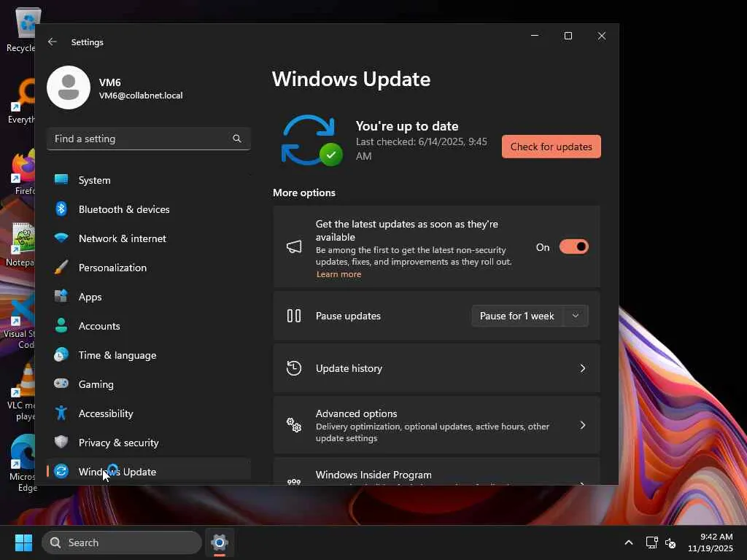Click the VLC media player desktop shortcut
The width and height of the screenshot is (747, 560).
click(x=21, y=392)
